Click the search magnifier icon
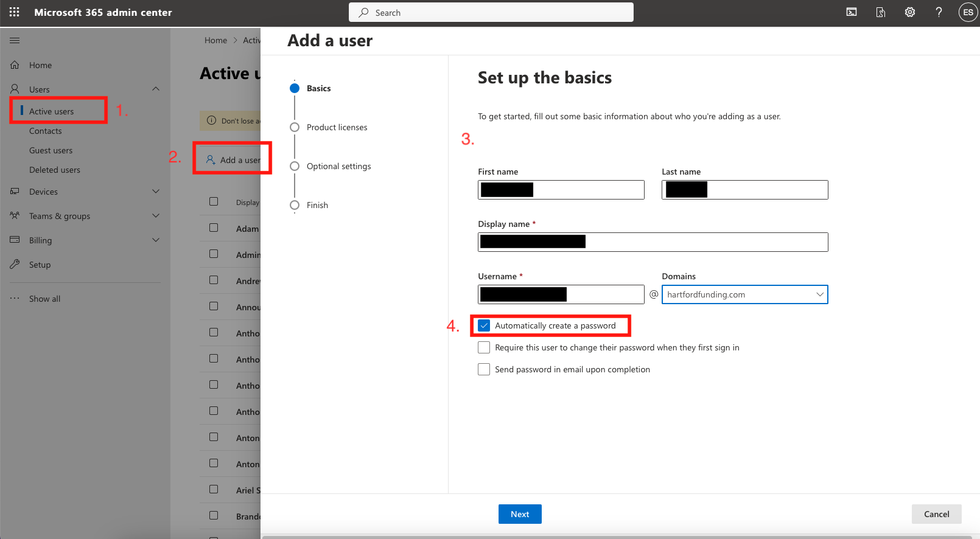The height and width of the screenshot is (539, 980). point(363,12)
